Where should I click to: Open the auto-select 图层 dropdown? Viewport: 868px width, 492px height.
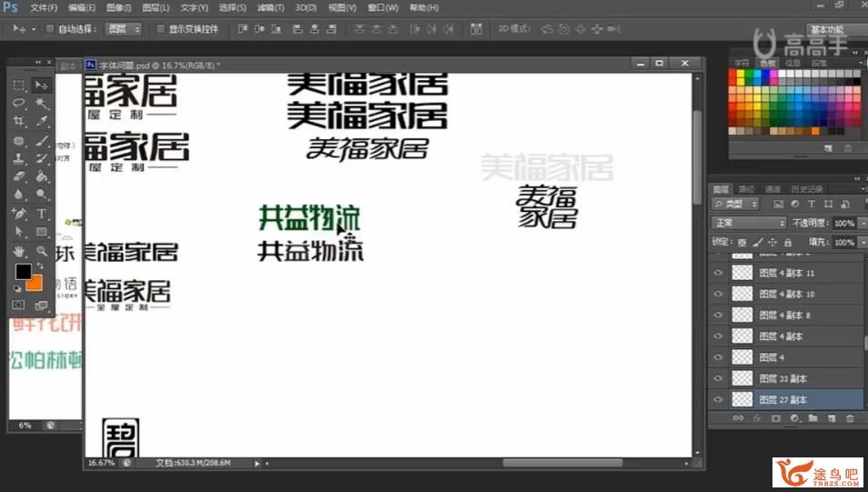(124, 29)
